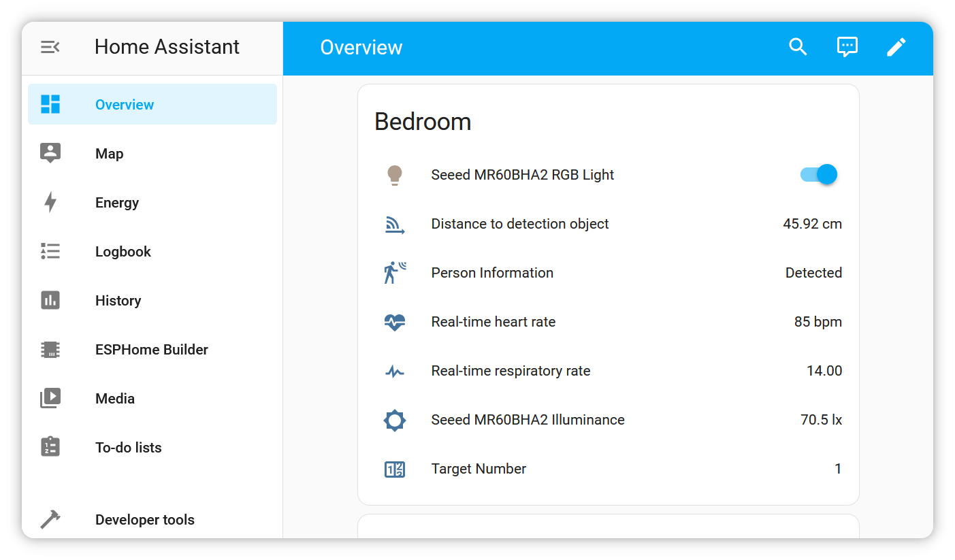Click the Media play icon
Image resolution: width=955 pixels, height=560 pixels.
pyautogui.click(x=50, y=398)
